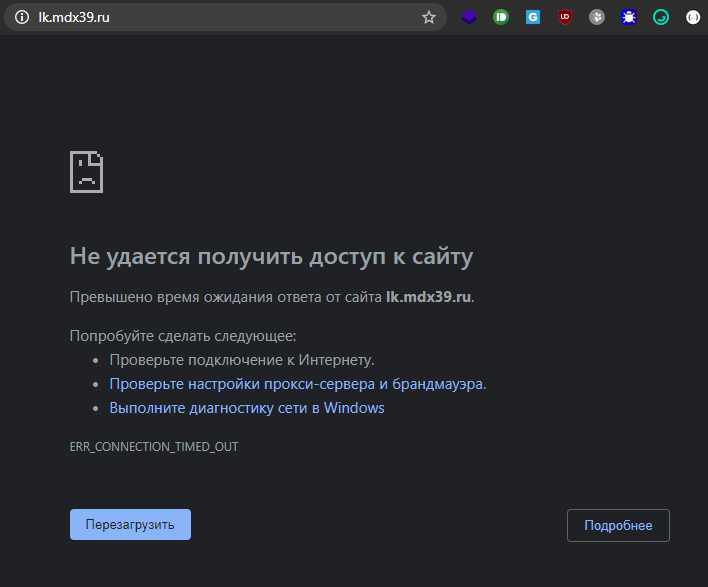Image resolution: width=708 pixels, height=587 pixels.
Task: Open the uBlock Origin red shield extension
Action: [565, 17]
